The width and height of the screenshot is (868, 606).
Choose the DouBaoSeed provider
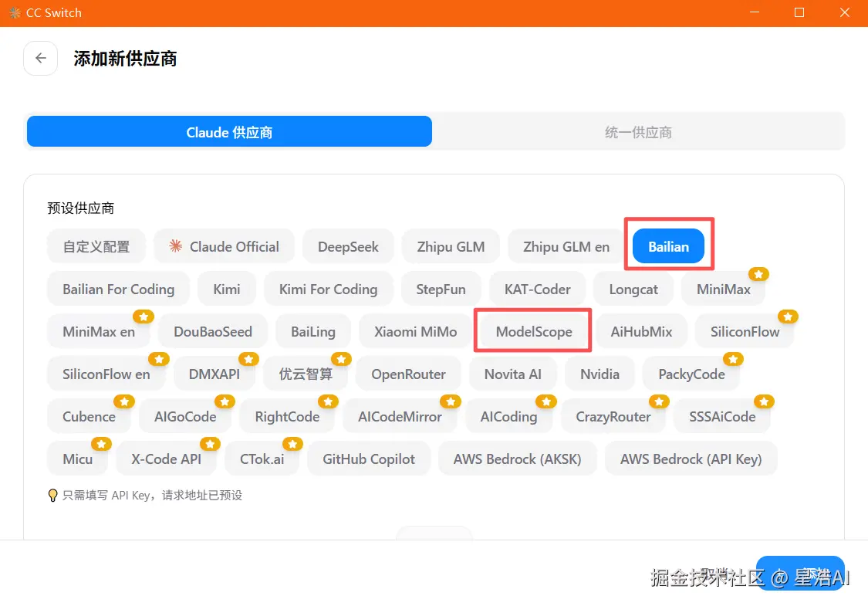[x=213, y=332]
